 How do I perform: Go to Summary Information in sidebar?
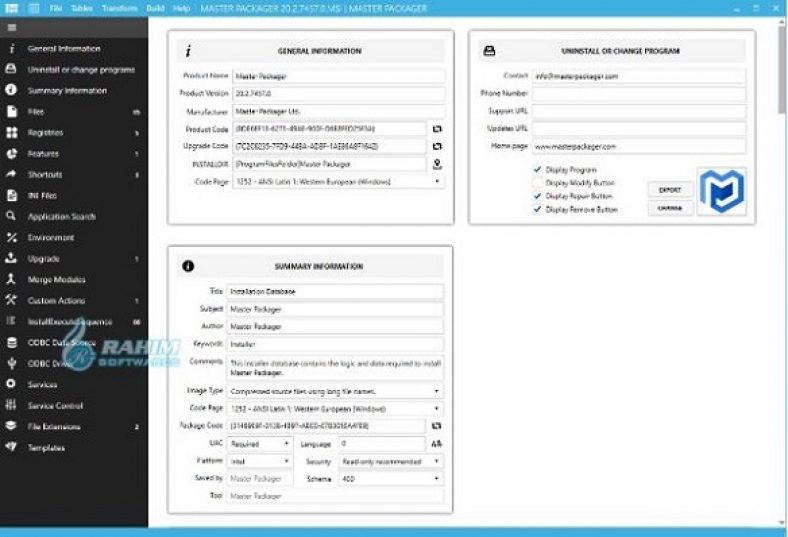click(74, 90)
